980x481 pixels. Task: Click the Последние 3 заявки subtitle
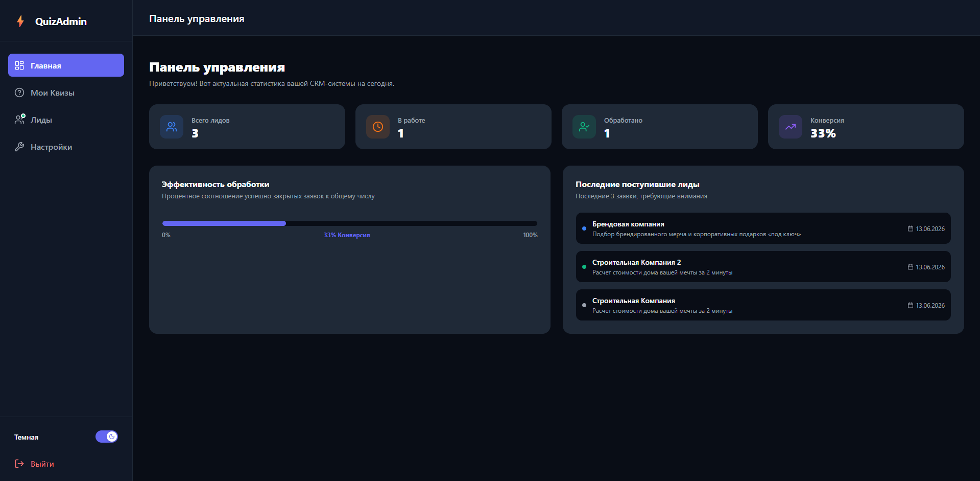(641, 196)
